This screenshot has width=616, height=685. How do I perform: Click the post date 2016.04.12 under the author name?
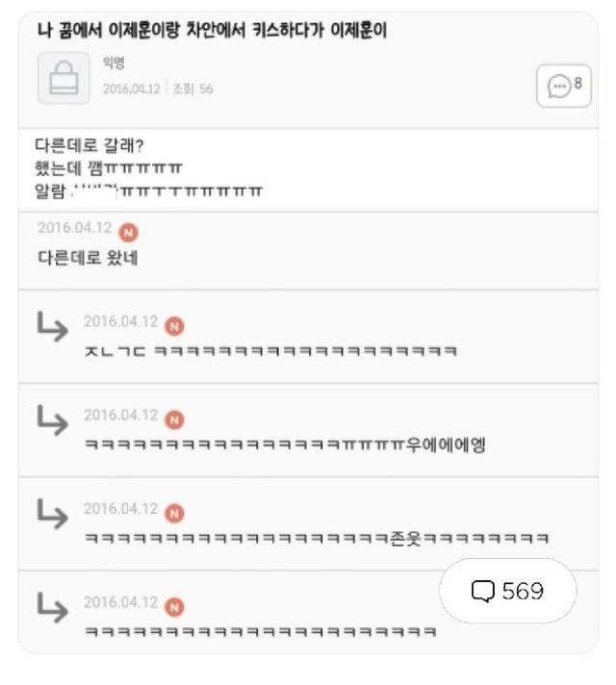tap(133, 89)
